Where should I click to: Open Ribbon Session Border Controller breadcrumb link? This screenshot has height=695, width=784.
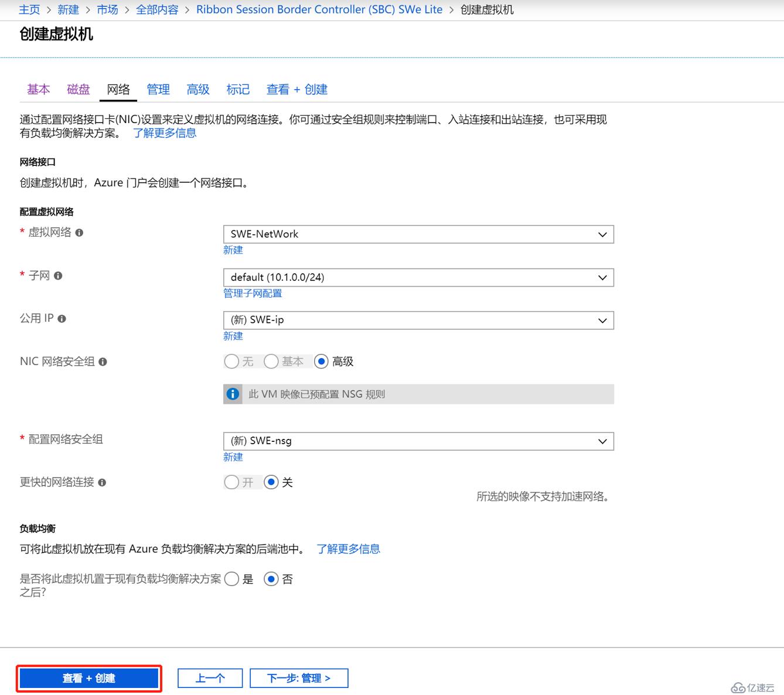click(x=319, y=9)
